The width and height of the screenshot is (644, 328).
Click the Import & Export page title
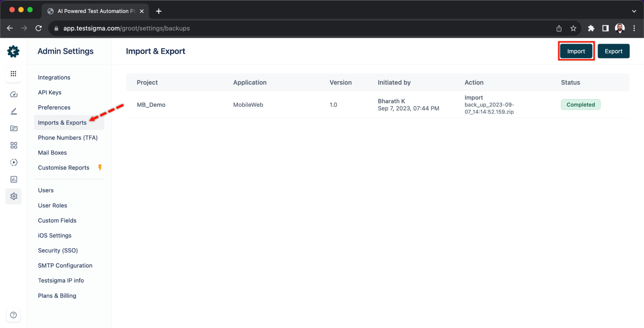tap(155, 51)
